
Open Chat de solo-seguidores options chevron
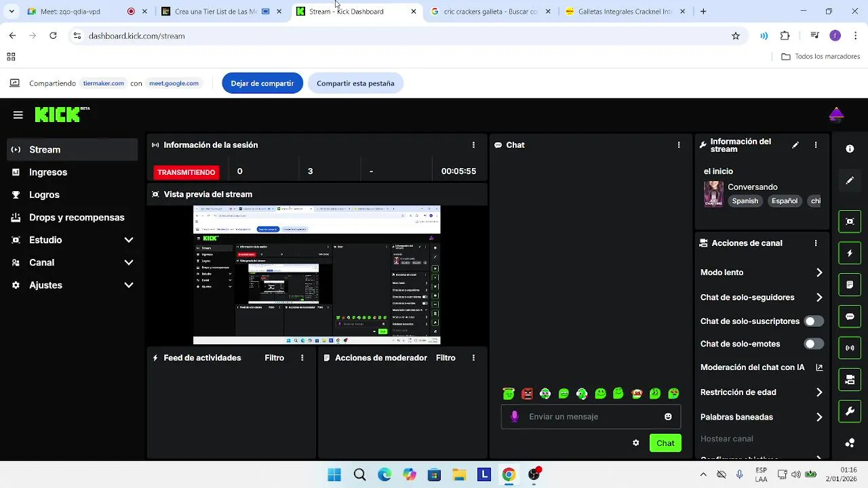point(819,298)
